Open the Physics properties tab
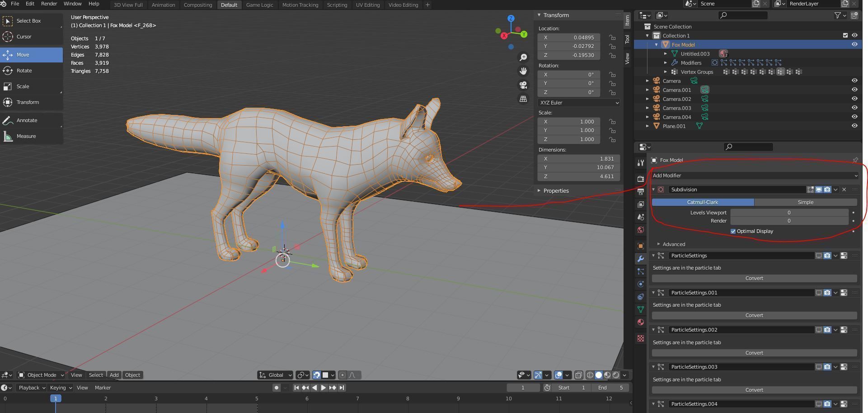Viewport: 868px width, 413px height. 640,284
